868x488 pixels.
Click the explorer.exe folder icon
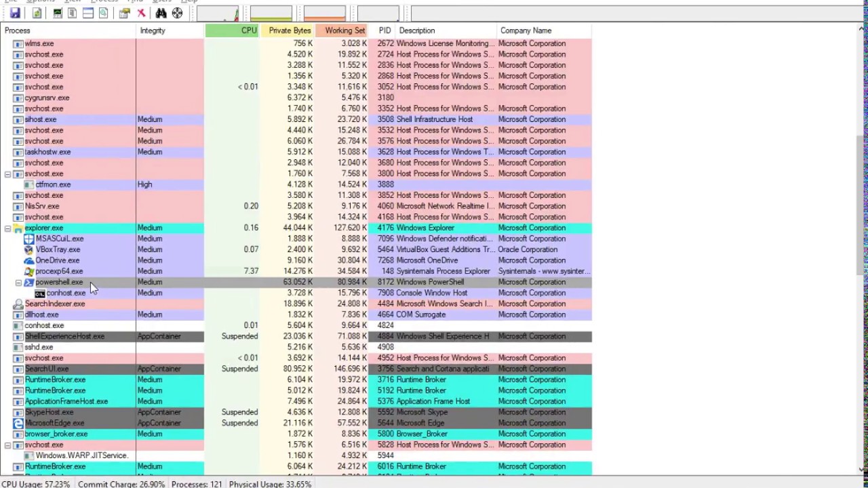[x=18, y=228]
